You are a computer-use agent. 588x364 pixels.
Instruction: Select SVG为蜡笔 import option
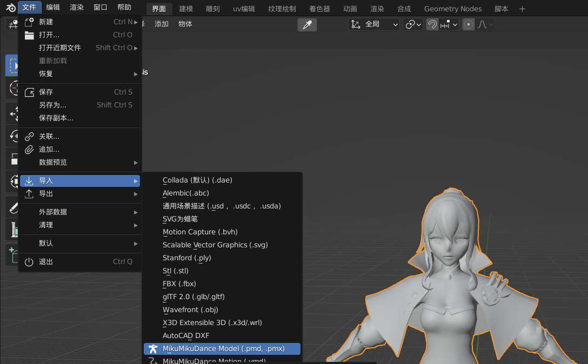(222, 219)
